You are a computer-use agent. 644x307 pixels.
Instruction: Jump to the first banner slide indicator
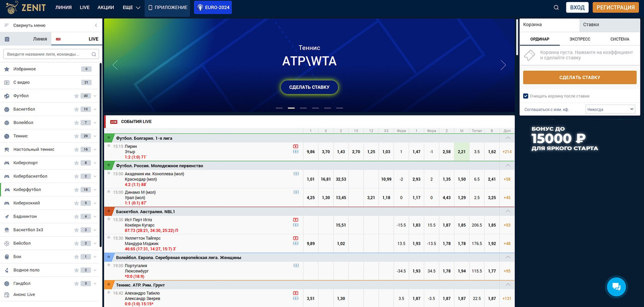(x=279, y=108)
